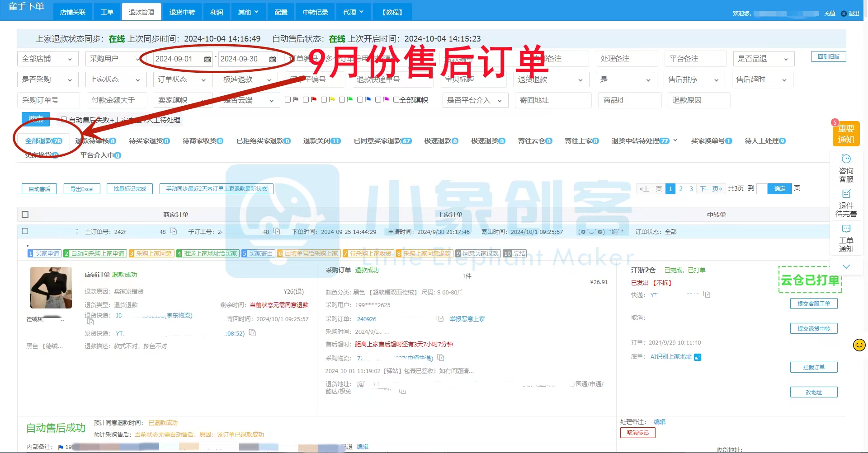868x453 pixels.
Task: Tick the yellow flag checkbox
Action: (324, 100)
